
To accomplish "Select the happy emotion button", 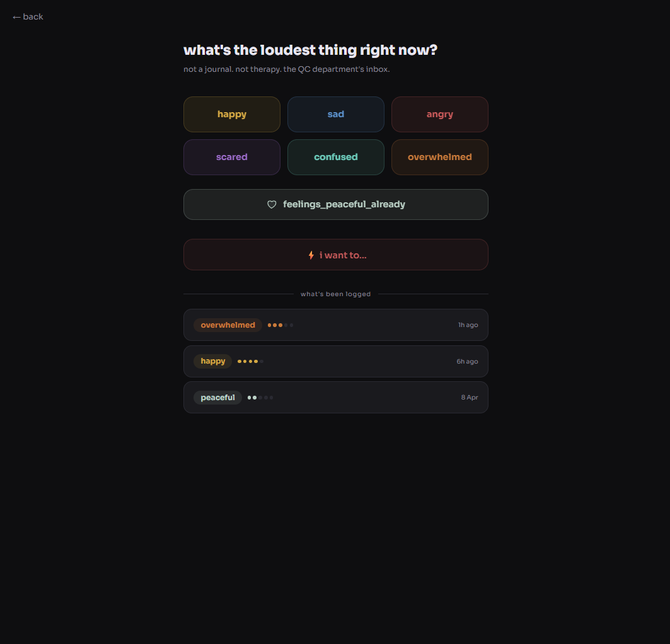I will (x=232, y=115).
